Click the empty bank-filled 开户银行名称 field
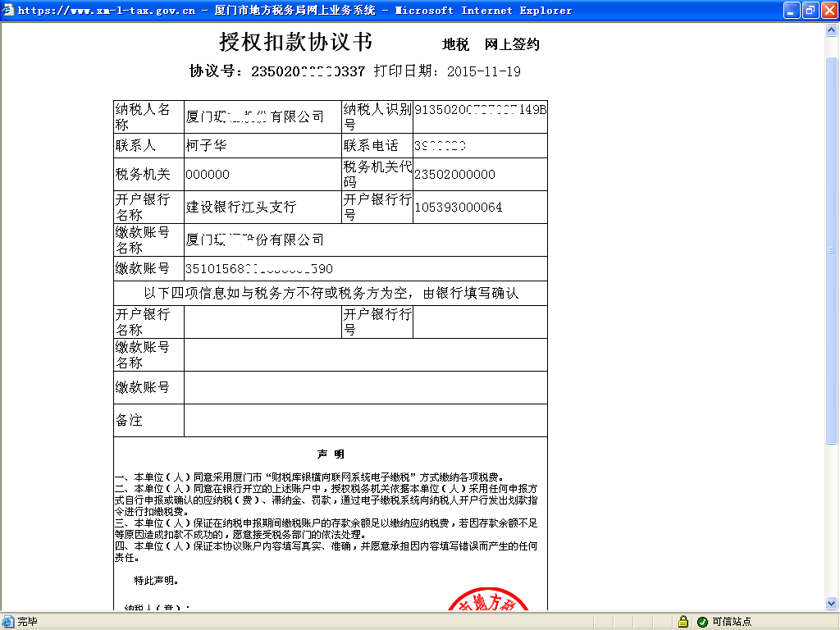The width and height of the screenshot is (840, 630). tap(262, 322)
